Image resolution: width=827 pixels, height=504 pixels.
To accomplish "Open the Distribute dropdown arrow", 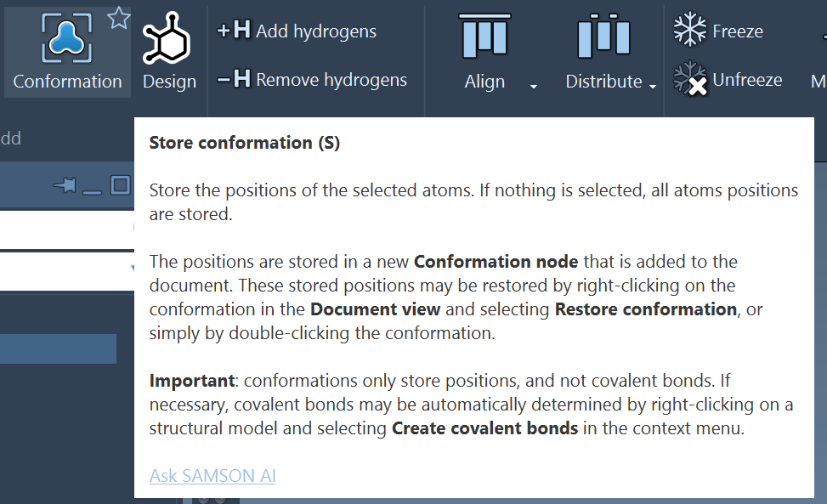I will point(653,86).
